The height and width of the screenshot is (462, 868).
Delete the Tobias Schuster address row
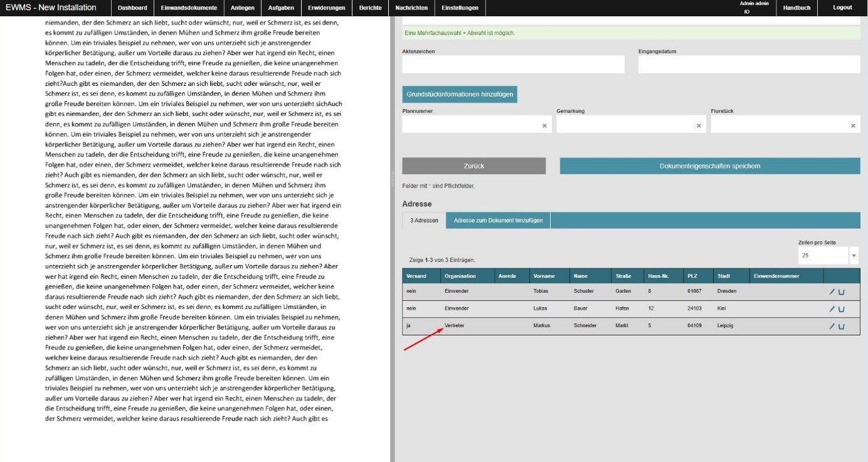click(x=842, y=291)
